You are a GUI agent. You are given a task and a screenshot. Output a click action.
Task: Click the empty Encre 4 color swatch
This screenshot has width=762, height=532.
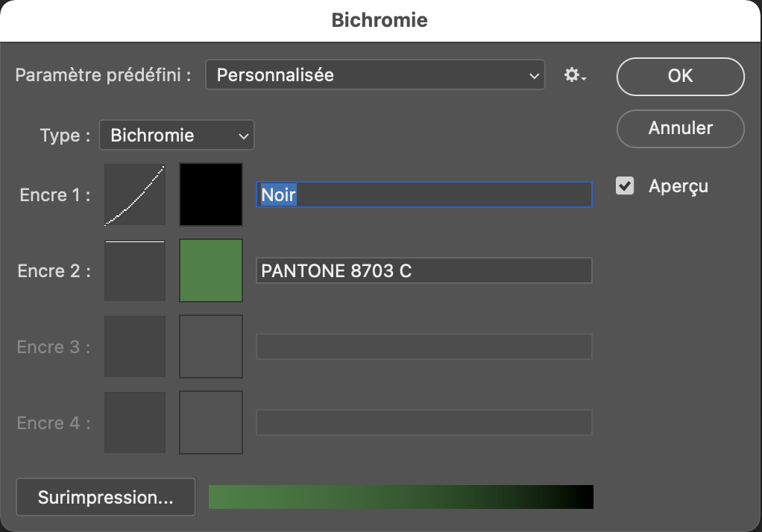pyautogui.click(x=211, y=422)
